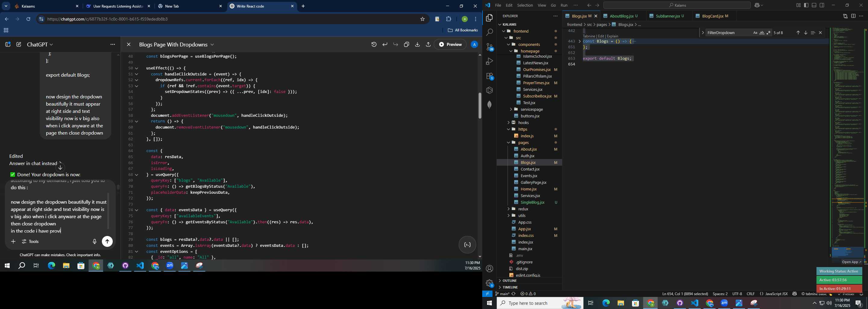Go to next find match arrow

805,33
